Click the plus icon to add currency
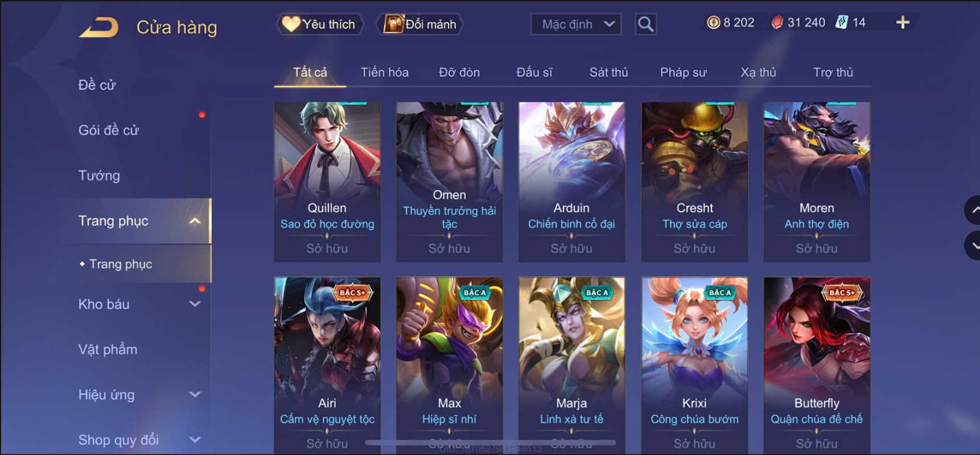The width and height of the screenshot is (980, 455). click(903, 22)
